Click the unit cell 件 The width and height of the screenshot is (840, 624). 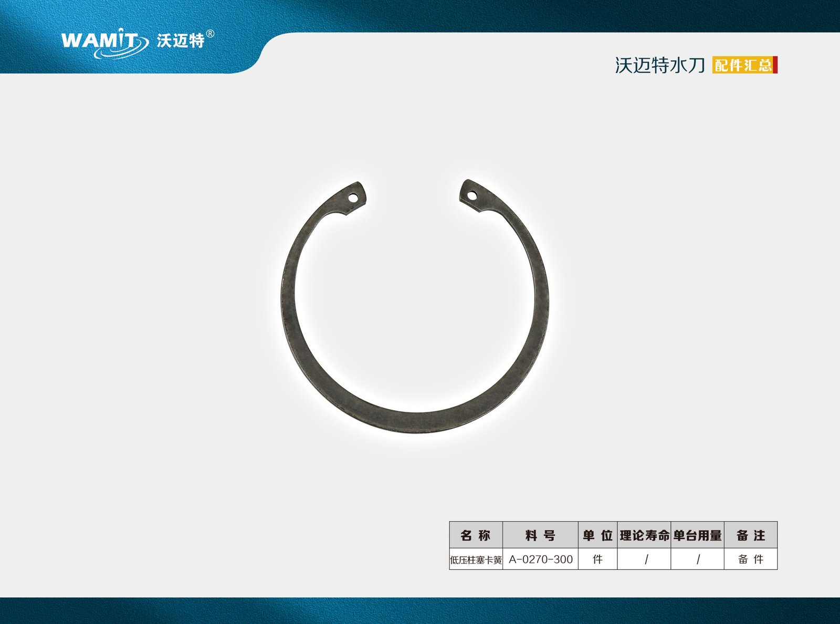598,559
